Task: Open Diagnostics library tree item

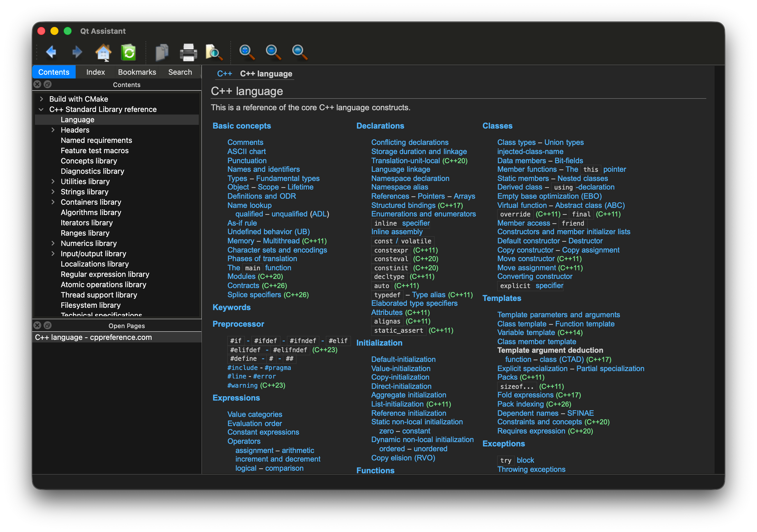Action: [x=92, y=171]
